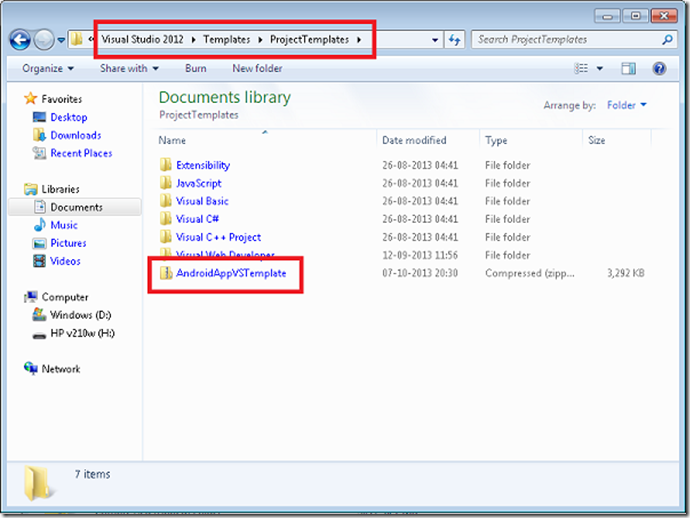Image resolution: width=690 pixels, height=518 pixels.
Task: Select AndroidAppVSTemplate zip file
Action: click(231, 273)
